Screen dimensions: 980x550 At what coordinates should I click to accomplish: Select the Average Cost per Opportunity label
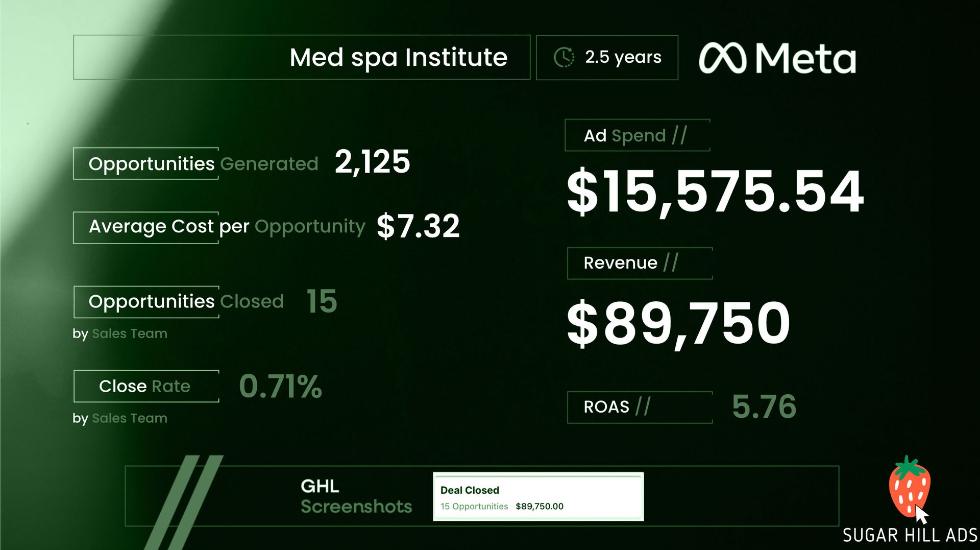click(227, 226)
